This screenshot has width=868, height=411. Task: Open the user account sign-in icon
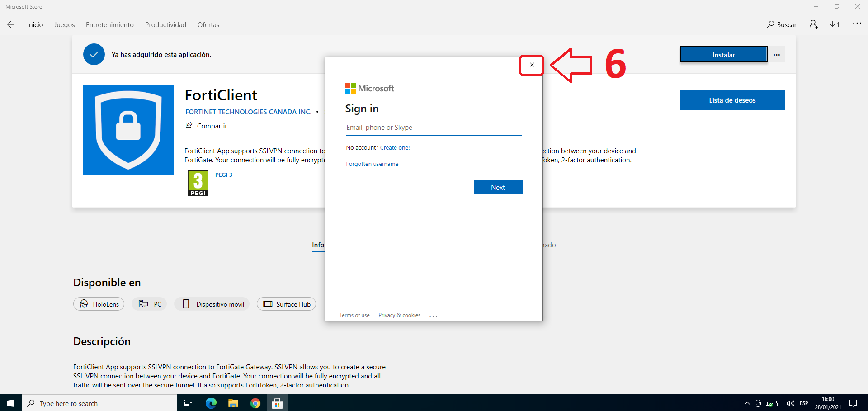click(814, 25)
